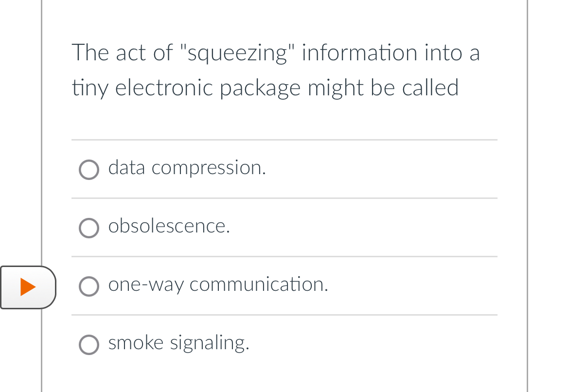Viewport: 569px width, 392px height.
Task: Select the "data compression." radio button
Action: coord(89,170)
